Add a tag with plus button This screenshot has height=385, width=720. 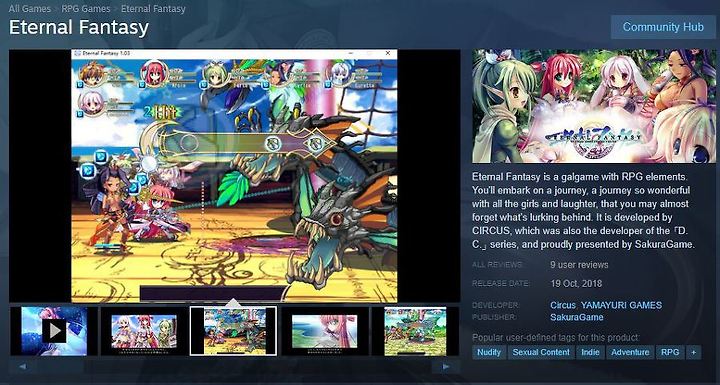693,352
